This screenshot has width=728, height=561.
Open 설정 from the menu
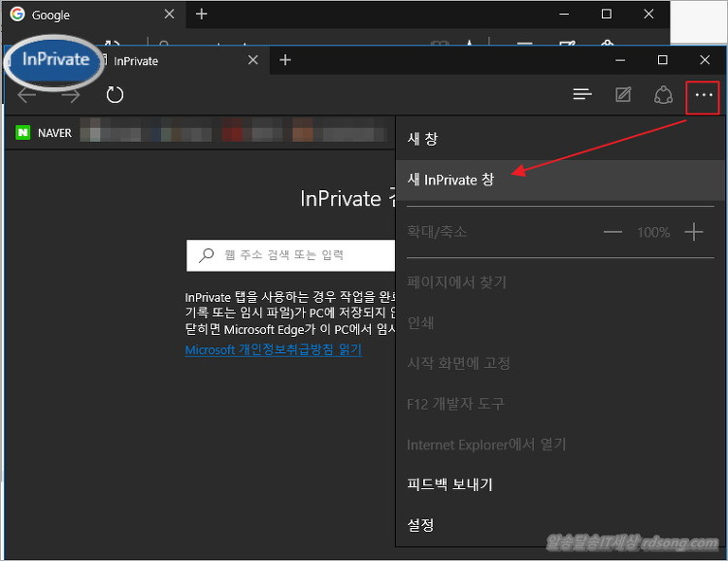(x=421, y=525)
